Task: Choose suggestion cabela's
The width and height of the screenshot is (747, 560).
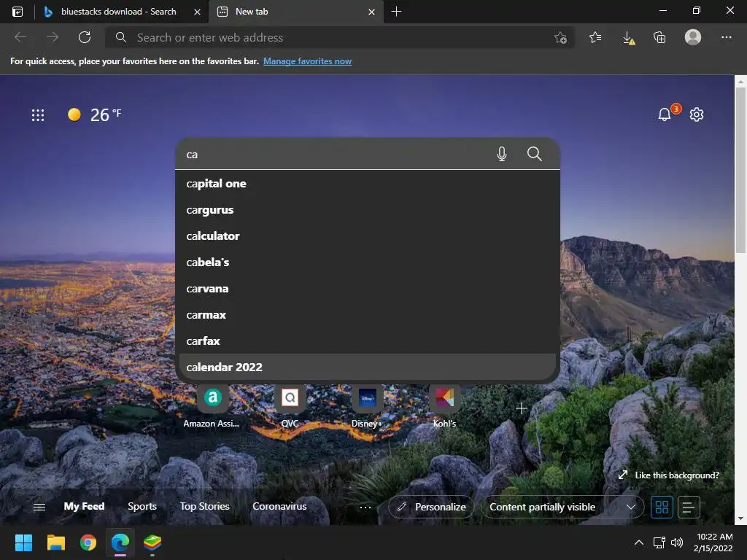Action: (368, 262)
